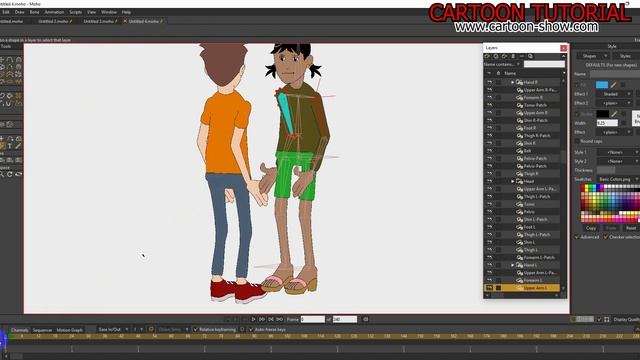Viewport: 640px width, 360px height.
Task: Select the Upper Arm L layer row
Action: (522, 288)
